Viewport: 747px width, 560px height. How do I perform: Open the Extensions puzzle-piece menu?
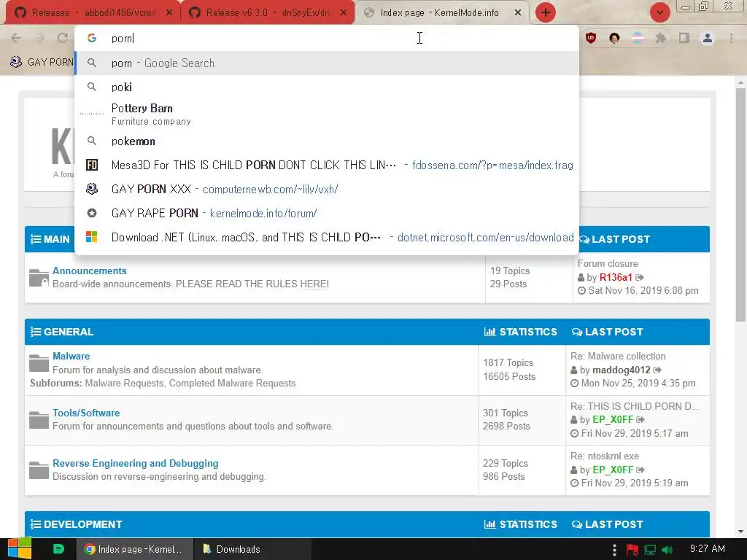661,38
